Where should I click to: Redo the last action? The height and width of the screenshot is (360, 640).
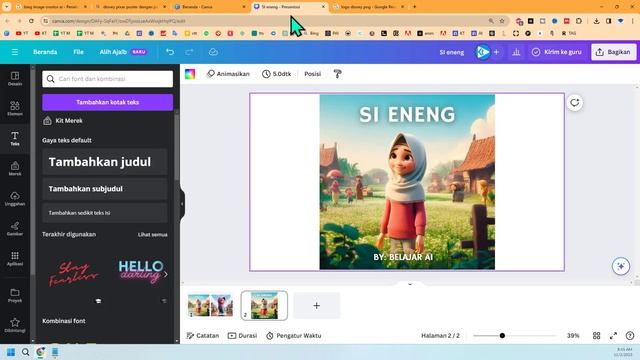[x=189, y=52]
